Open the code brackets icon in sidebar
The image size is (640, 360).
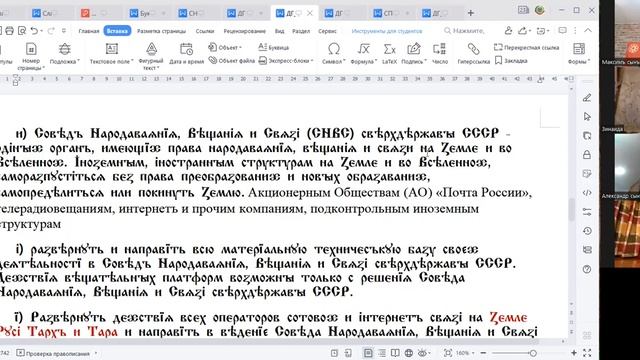[587, 193]
